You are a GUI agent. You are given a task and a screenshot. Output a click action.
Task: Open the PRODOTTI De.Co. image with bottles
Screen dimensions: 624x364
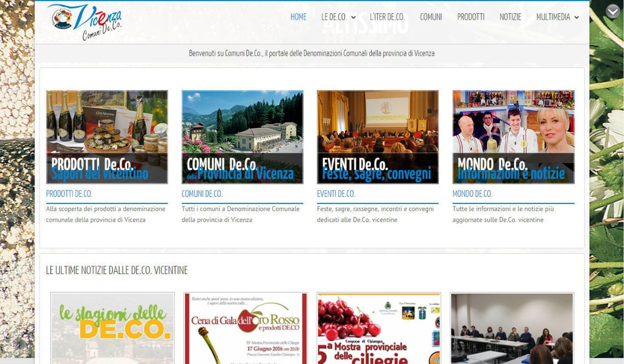click(107, 137)
